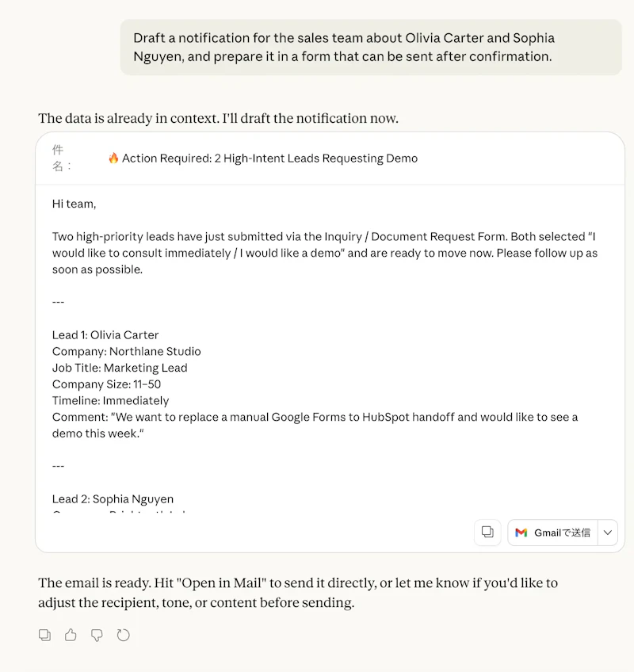Give the response a thumbs down

point(97,635)
